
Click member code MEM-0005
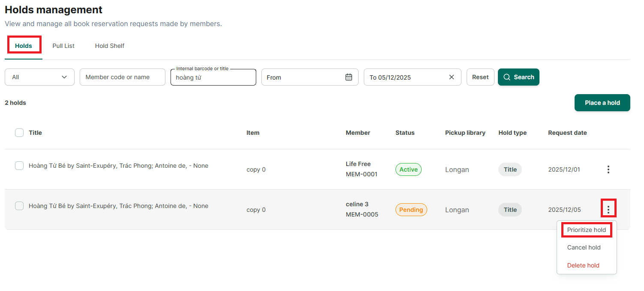click(x=362, y=214)
